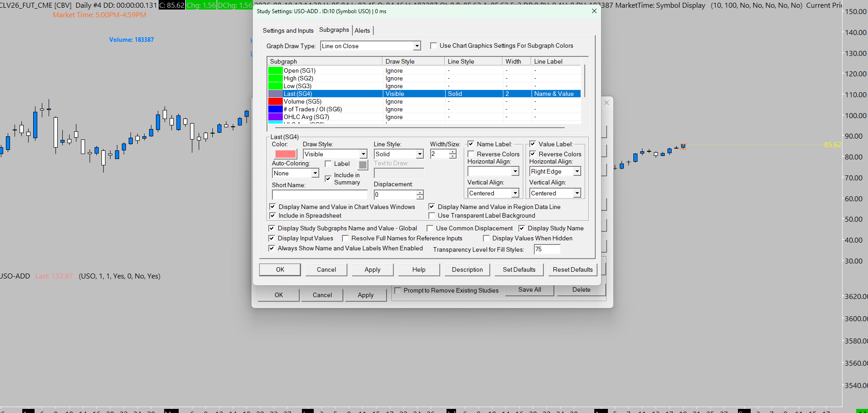Screen dimensions: 868x413
Task: Open Value Label Horizontal Align dropdown
Action: coord(577,171)
